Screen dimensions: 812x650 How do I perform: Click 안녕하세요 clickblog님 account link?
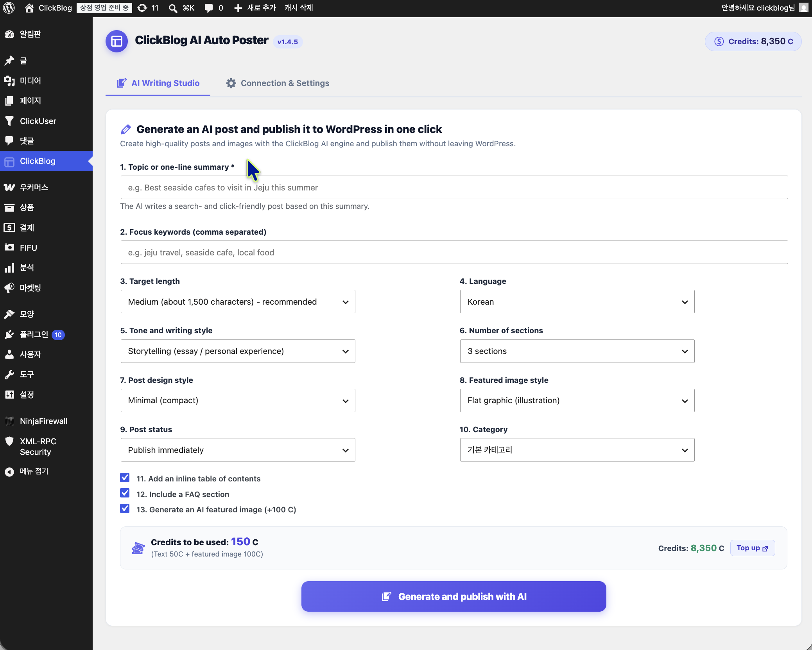764,8
